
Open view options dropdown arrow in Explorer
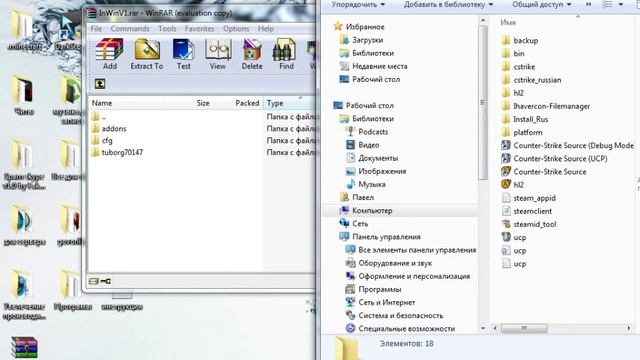(x=620, y=4)
